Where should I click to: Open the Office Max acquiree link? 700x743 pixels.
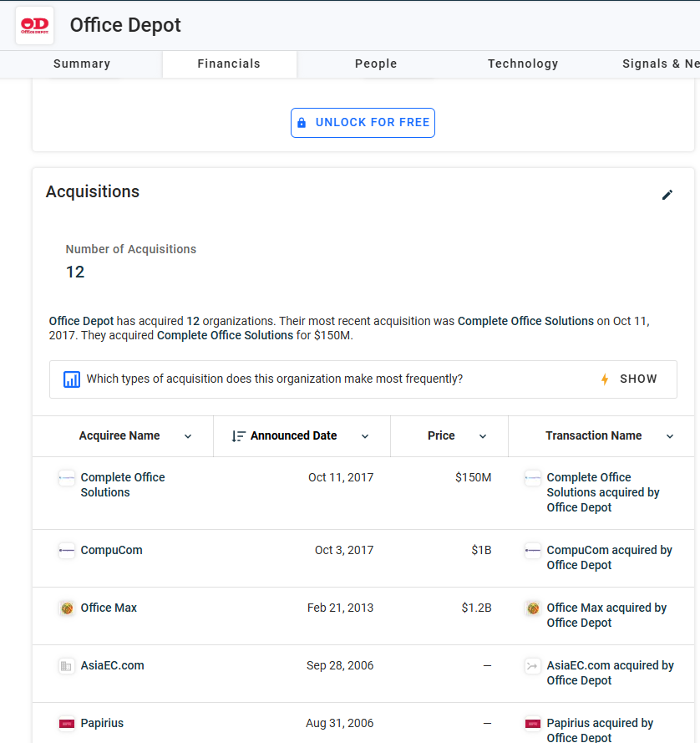(109, 608)
